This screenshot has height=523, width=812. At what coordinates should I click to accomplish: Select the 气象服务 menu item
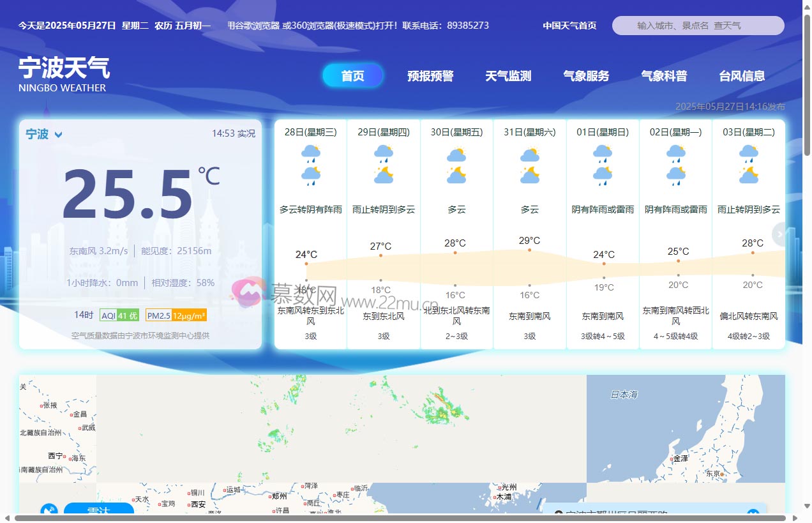(x=586, y=75)
